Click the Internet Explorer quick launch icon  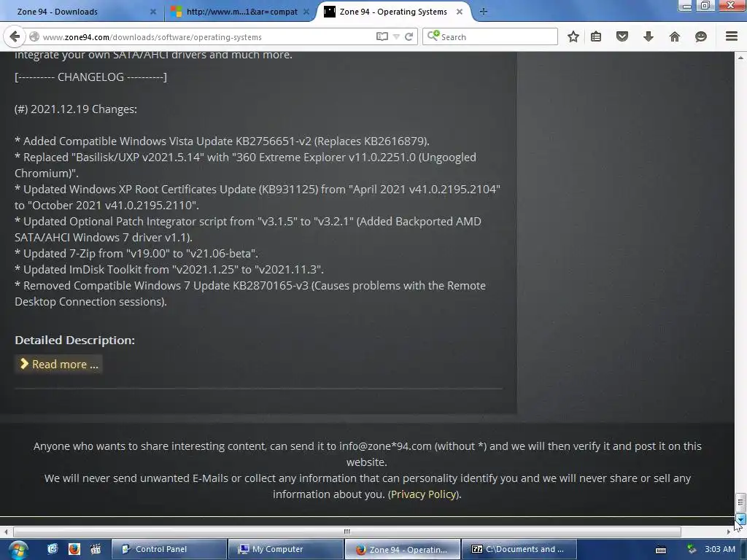(53, 549)
